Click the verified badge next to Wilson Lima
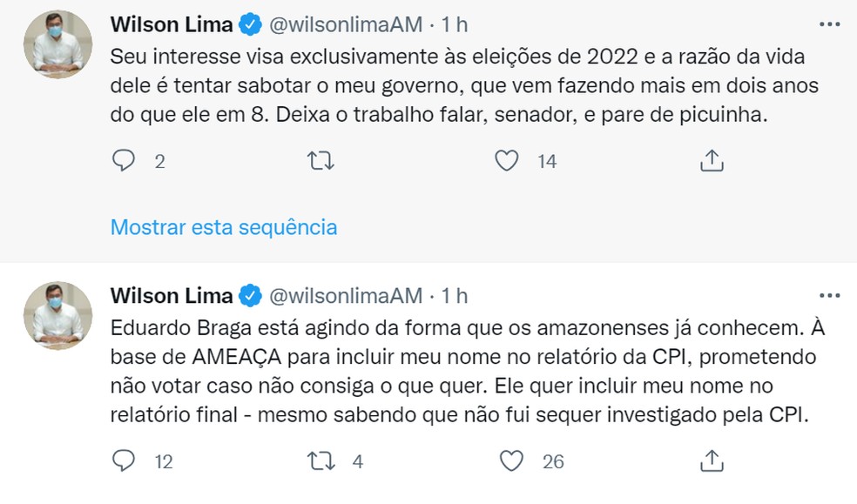 pos(250,24)
